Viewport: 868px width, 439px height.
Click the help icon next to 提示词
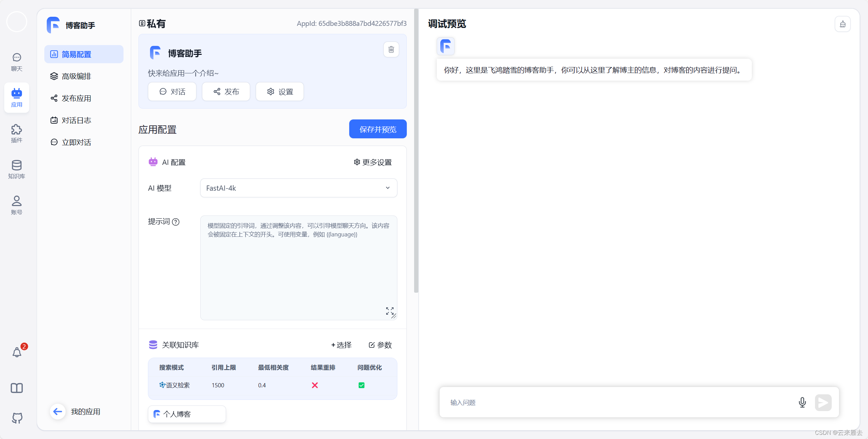pos(176,222)
